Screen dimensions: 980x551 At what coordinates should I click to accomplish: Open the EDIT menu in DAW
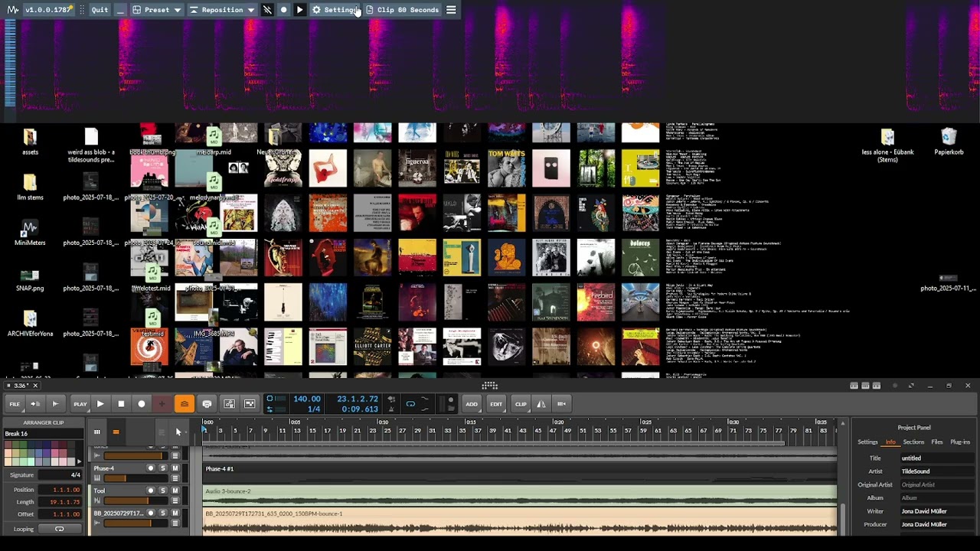point(496,404)
